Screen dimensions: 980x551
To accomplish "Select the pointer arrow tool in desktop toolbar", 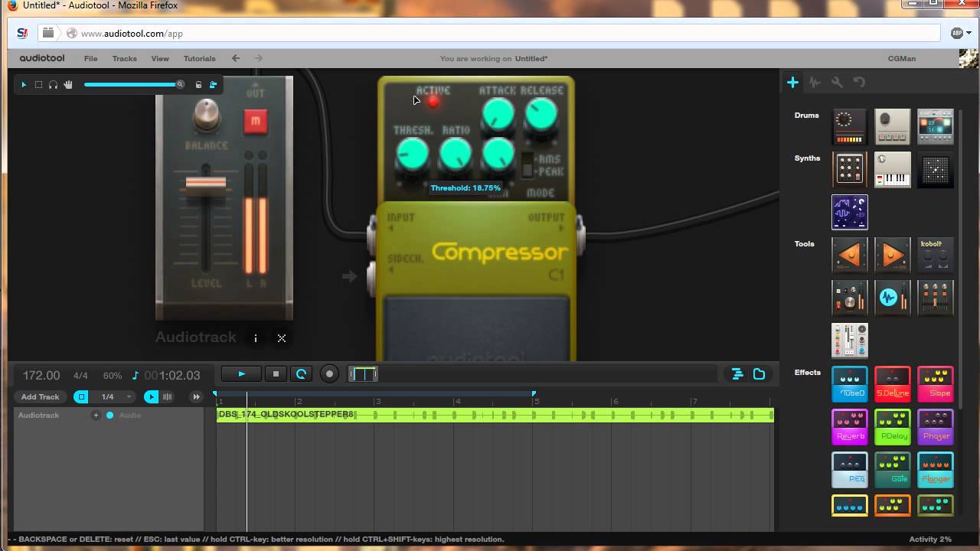I will 24,85.
